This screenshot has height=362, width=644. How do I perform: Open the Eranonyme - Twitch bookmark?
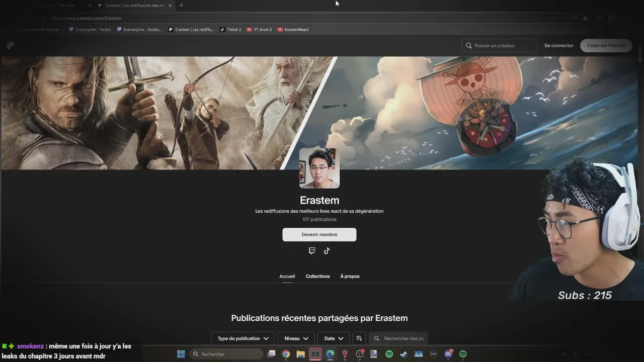click(x=90, y=30)
